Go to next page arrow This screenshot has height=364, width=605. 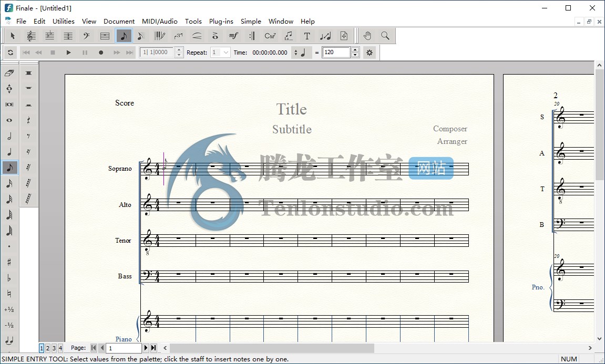(x=146, y=348)
